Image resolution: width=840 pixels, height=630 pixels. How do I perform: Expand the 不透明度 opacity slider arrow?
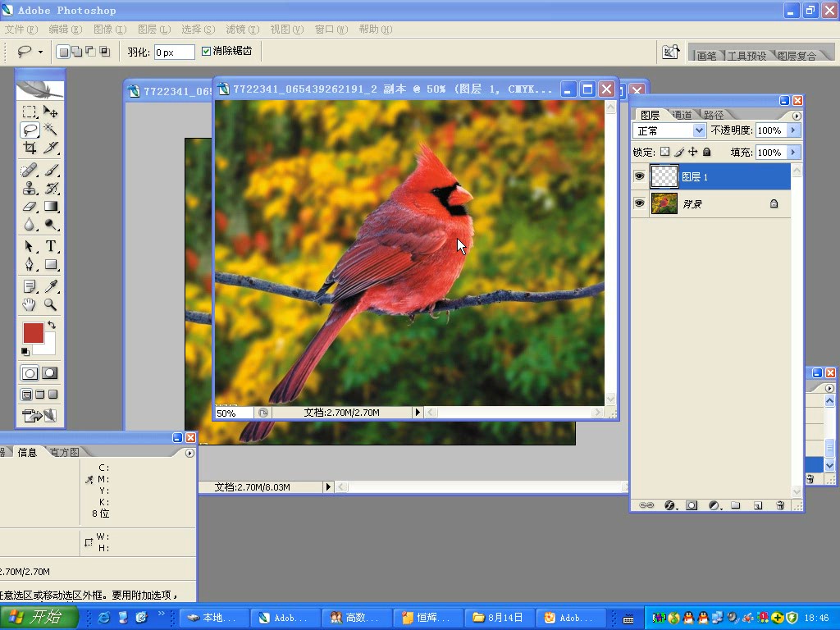pos(793,130)
